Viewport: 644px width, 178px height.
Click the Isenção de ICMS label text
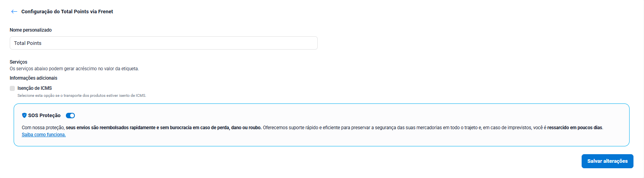[35, 88]
